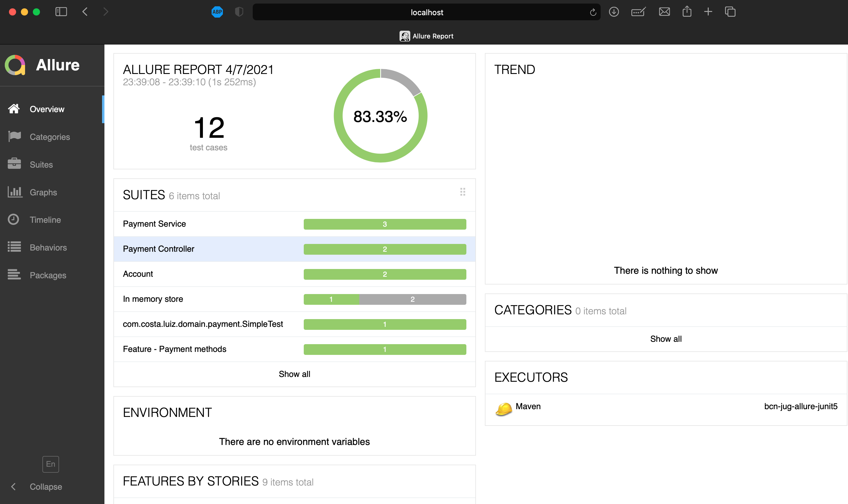Select the Overview menu item
Screen dimensions: 848x504
(x=47, y=109)
